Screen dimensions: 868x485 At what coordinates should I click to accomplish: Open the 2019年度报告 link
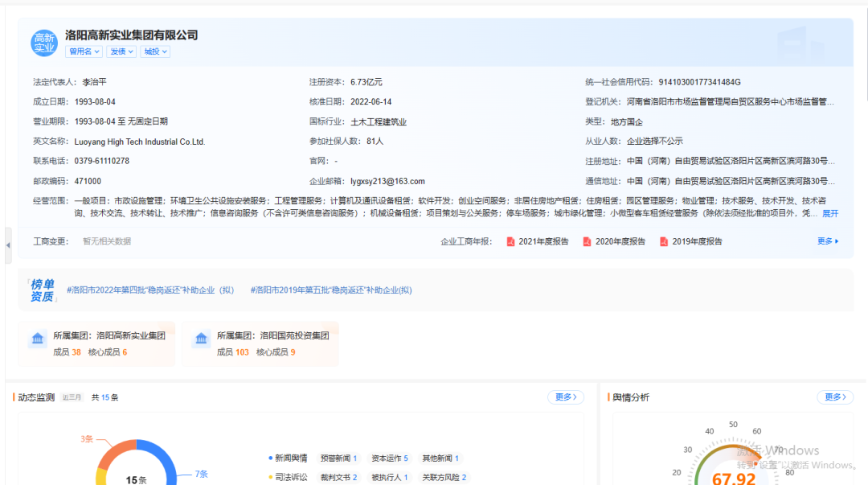click(697, 241)
